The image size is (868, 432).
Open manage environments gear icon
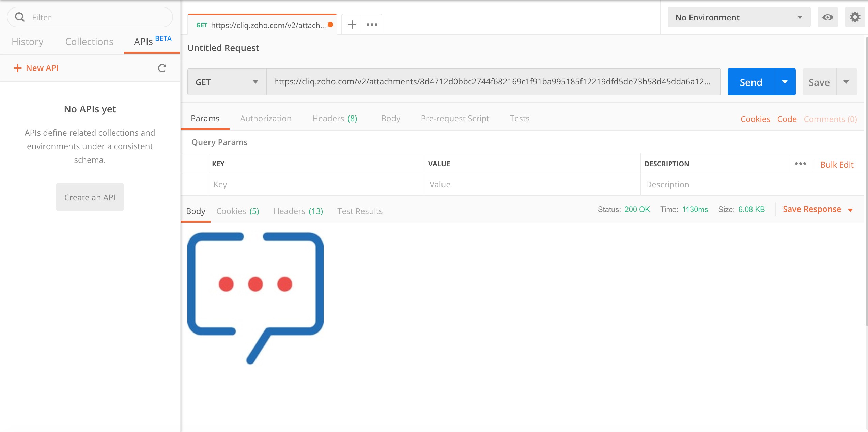click(x=855, y=17)
